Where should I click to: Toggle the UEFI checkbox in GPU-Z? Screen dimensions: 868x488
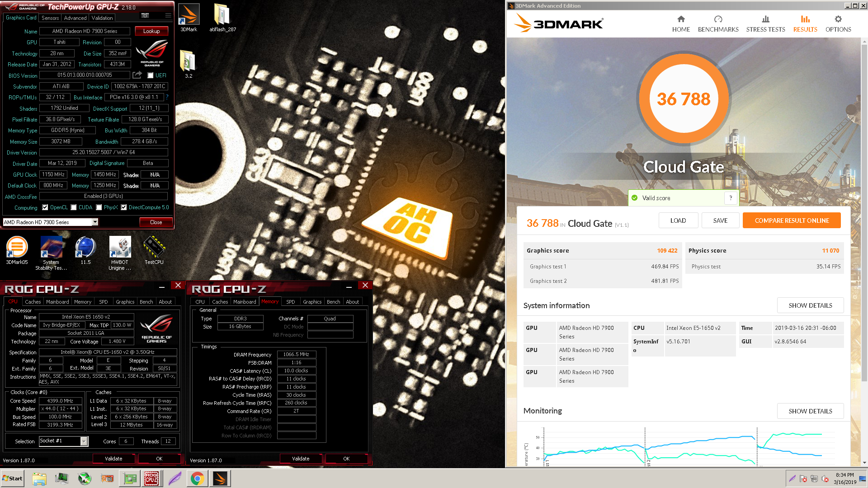tap(151, 75)
